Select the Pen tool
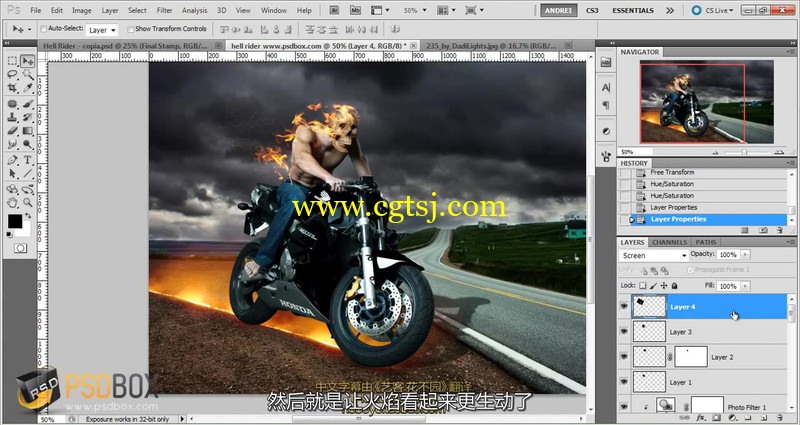The height and width of the screenshot is (425, 800). click(x=13, y=160)
